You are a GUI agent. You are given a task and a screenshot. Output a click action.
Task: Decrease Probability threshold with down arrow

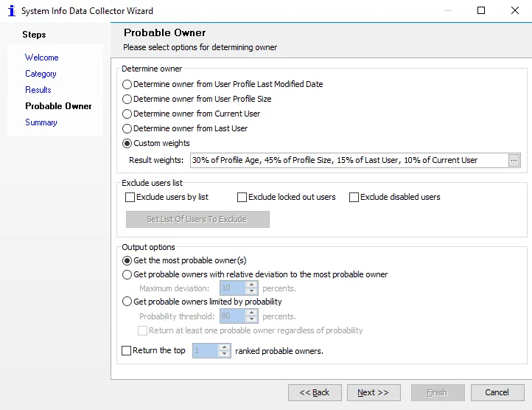pos(251,319)
